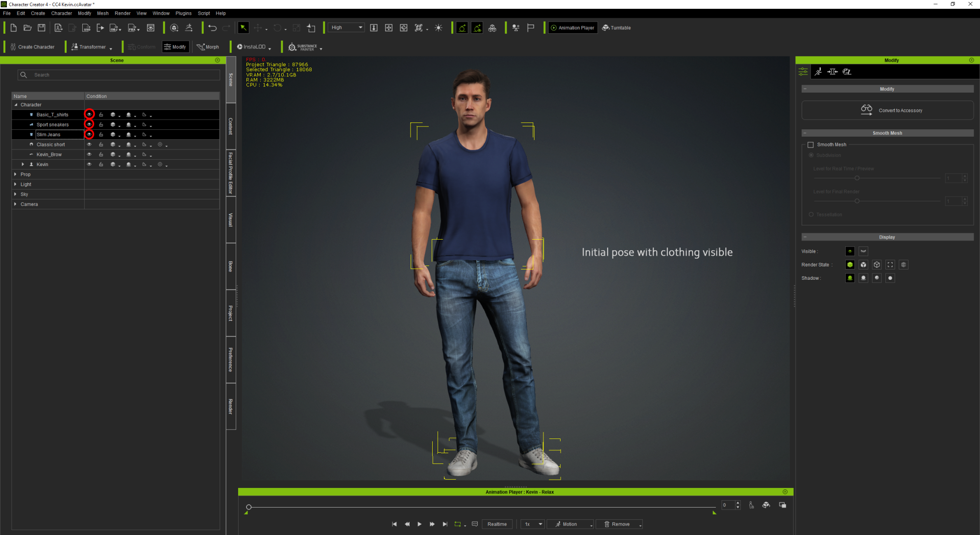Set Visible to hidden closed-eye icon
Screen dimensions: 980x535
click(x=863, y=251)
